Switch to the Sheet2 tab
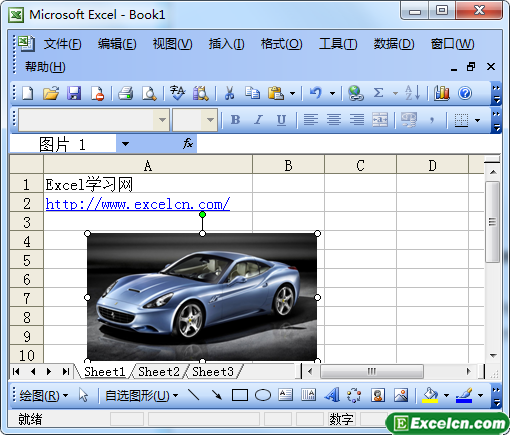This screenshot has height=435, width=510. (159, 371)
